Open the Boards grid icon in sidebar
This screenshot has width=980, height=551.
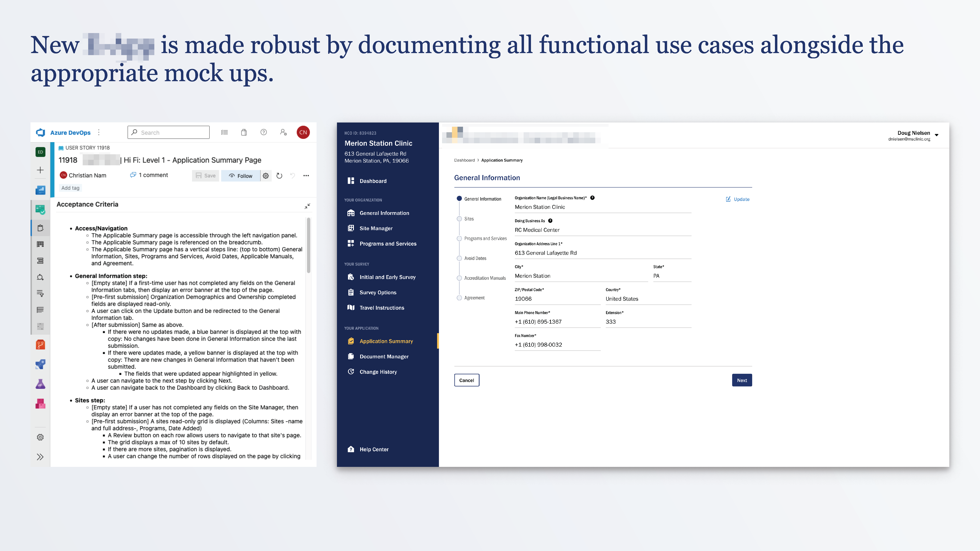point(40,244)
